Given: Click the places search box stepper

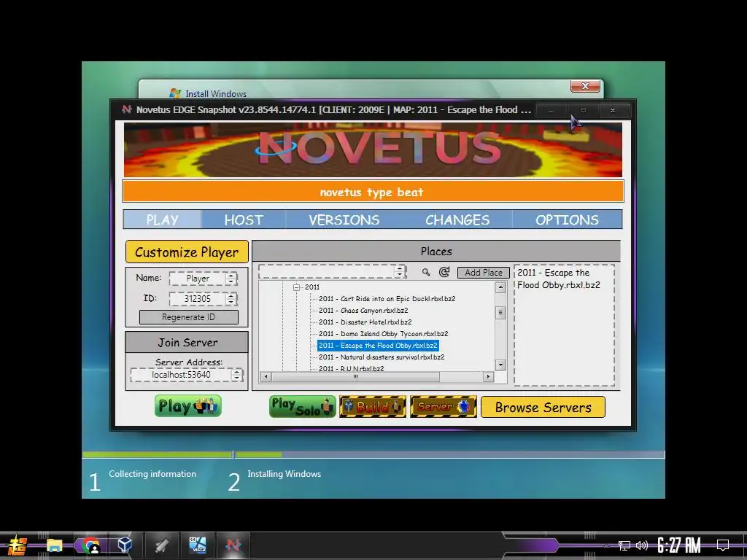Looking at the screenshot, I should click(x=400, y=272).
